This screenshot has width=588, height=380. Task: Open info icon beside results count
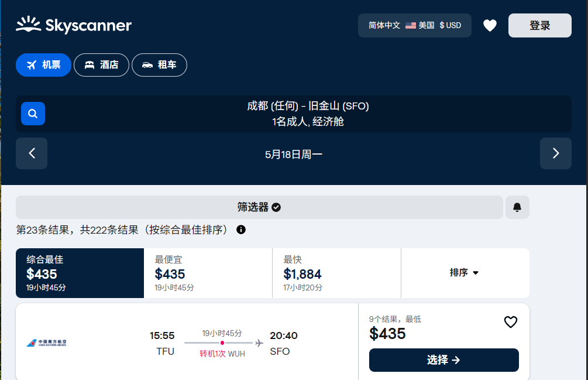(x=241, y=230)
